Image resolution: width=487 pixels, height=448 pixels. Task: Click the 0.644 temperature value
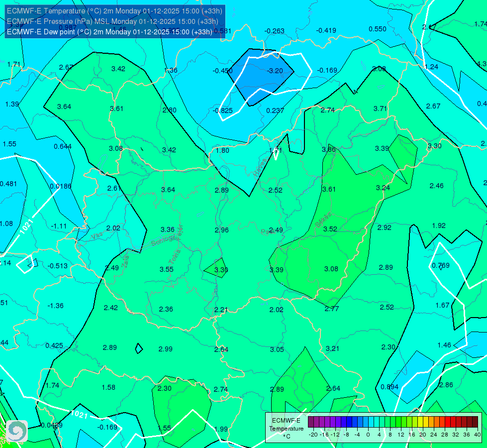(x=63, y=146)
